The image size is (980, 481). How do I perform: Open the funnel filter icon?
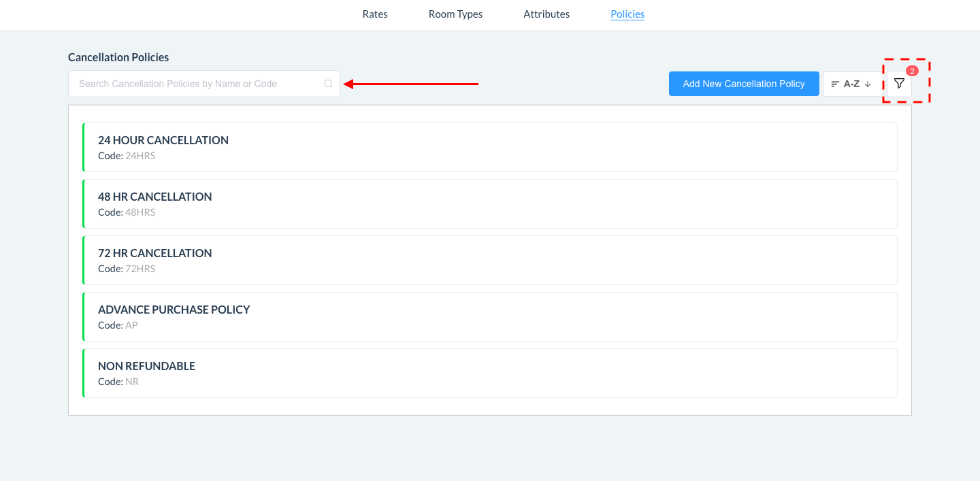[x=899, y=84]
